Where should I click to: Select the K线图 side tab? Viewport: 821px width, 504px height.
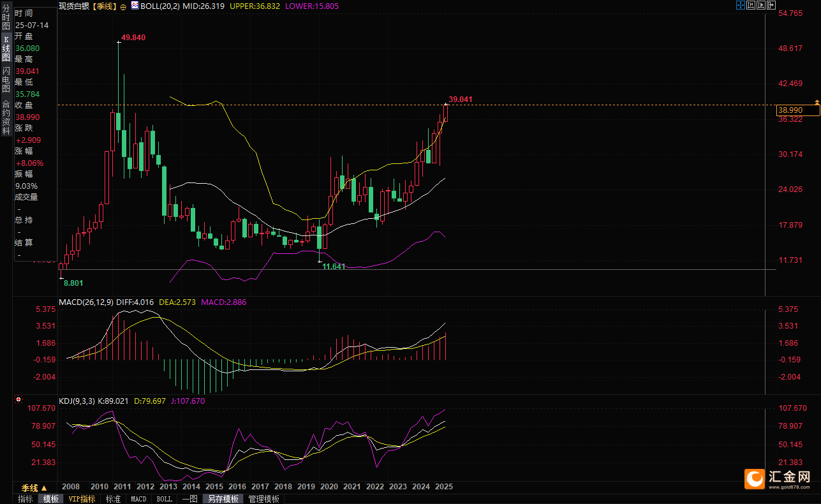6,48
